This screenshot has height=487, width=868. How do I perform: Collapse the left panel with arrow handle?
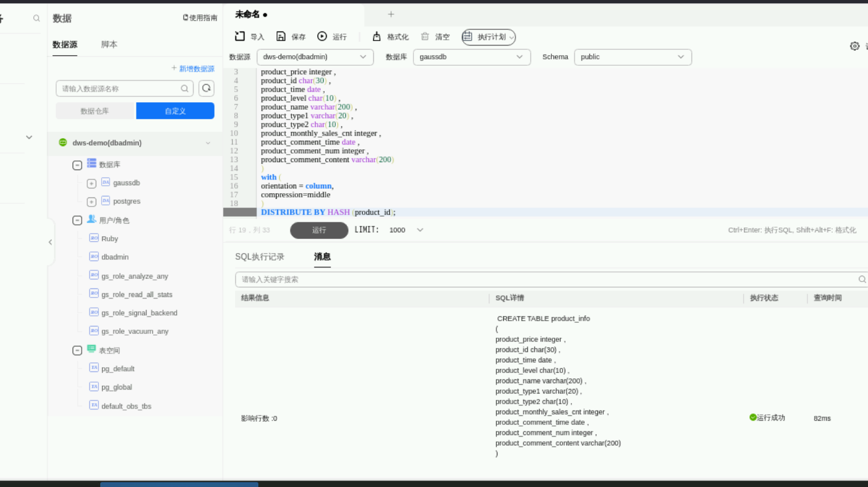pos(50,242)
